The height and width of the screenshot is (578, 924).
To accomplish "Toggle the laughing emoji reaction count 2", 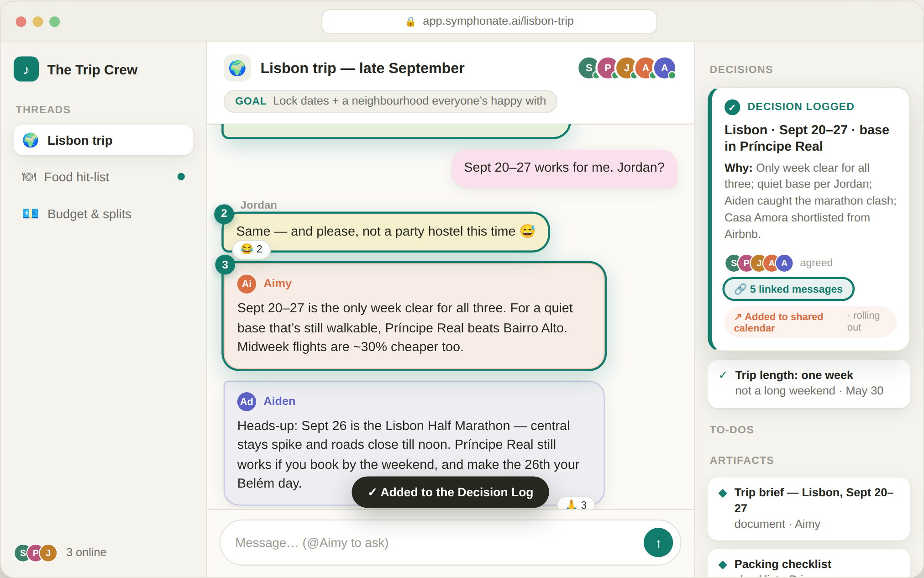I will click(x=252, y=249).
